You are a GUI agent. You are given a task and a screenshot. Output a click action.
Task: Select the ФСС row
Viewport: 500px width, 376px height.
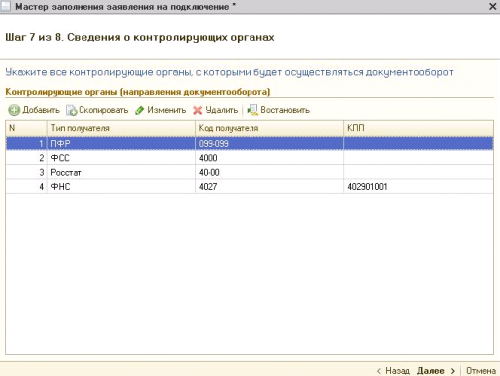(249, 158)
